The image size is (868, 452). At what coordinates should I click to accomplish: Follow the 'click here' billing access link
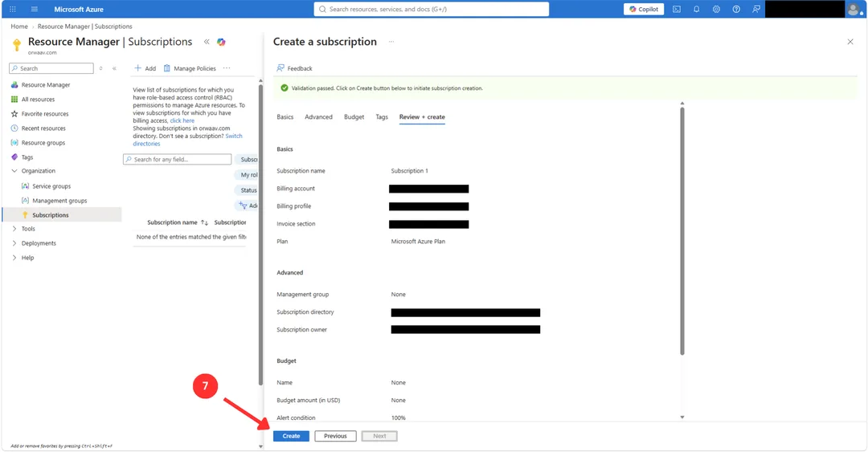point(182,120)
